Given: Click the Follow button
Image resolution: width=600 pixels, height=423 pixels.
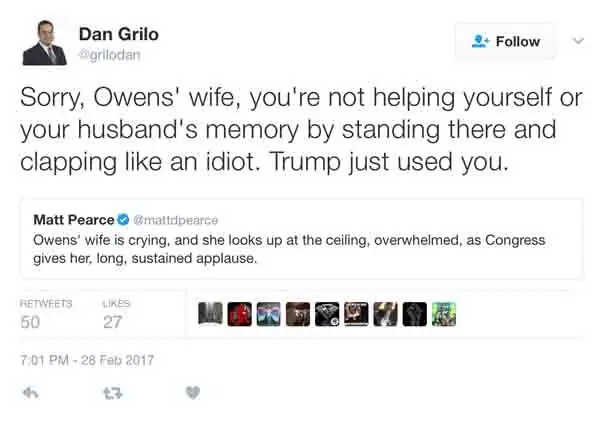Looking at the screenshot, I should click(505, 41).
